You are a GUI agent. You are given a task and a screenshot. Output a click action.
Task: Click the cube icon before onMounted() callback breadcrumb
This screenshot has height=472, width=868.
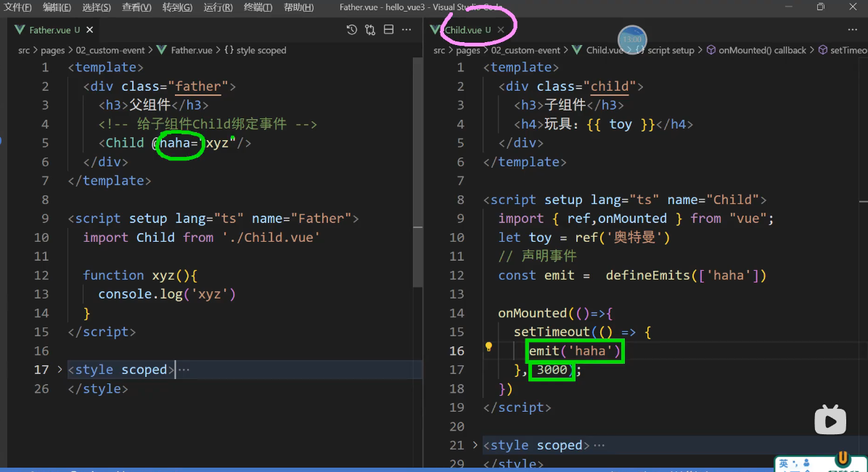tap(711, 50)
